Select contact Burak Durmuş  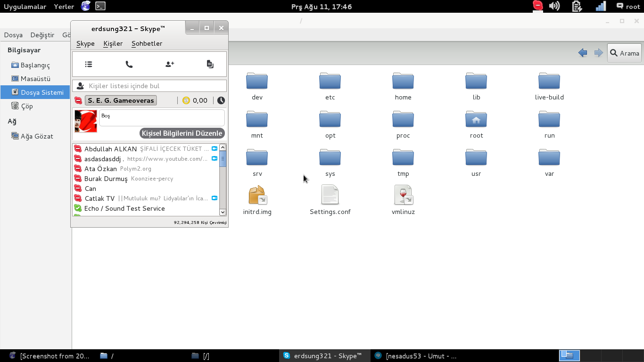pyautogui.click(x=146, y=178)
